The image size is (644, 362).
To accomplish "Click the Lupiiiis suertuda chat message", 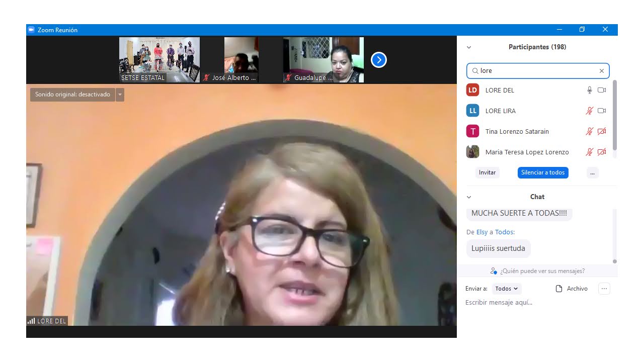I will [x=498, y=248].
